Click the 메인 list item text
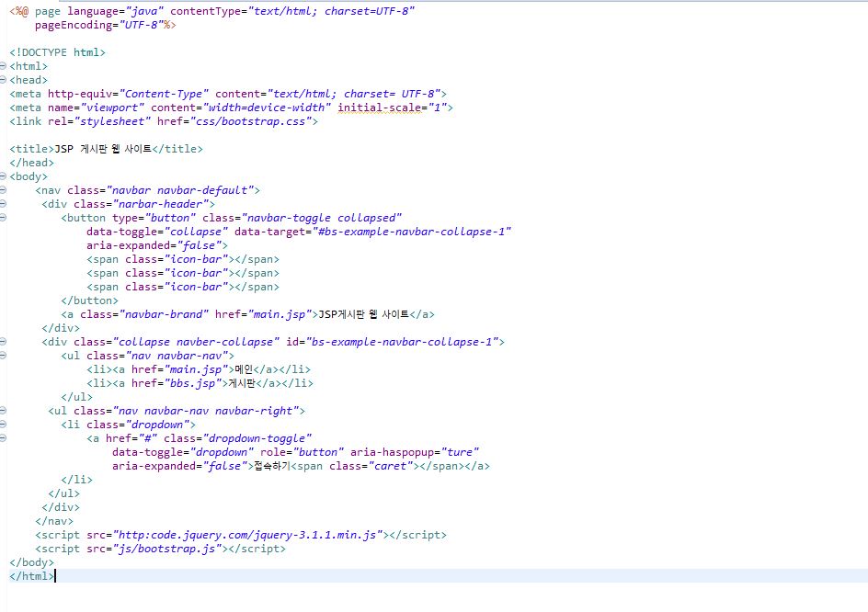 click(245, 369)
